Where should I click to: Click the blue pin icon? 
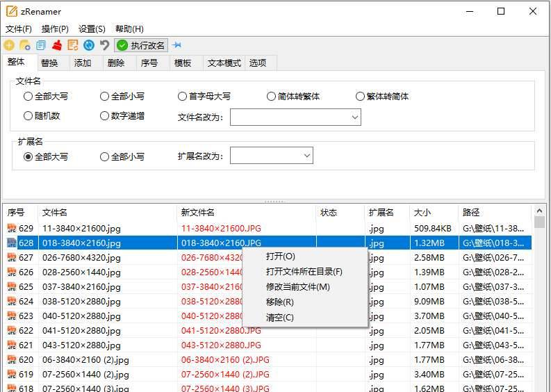coord(177,45)
